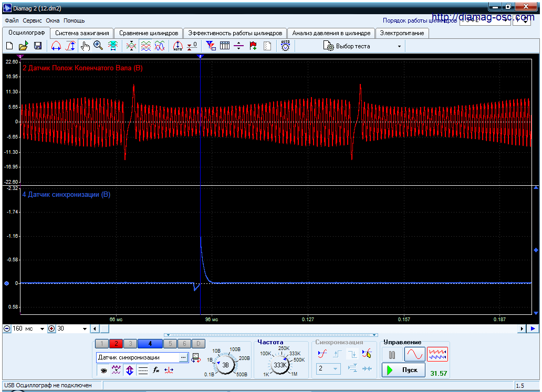542x392 pixels.
Task: Click the purple signal filter wave icon
Action: (116, 370)
